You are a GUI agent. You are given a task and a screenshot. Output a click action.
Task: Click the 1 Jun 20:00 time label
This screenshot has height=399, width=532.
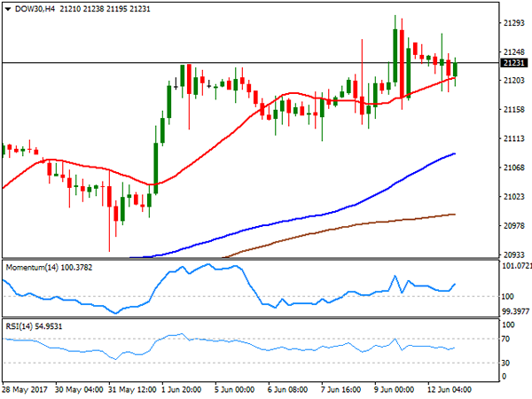point(181,389)
